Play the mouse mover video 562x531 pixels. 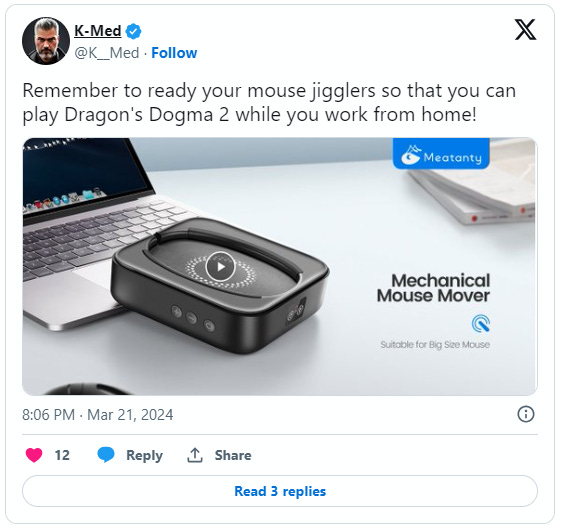point(220,267)
